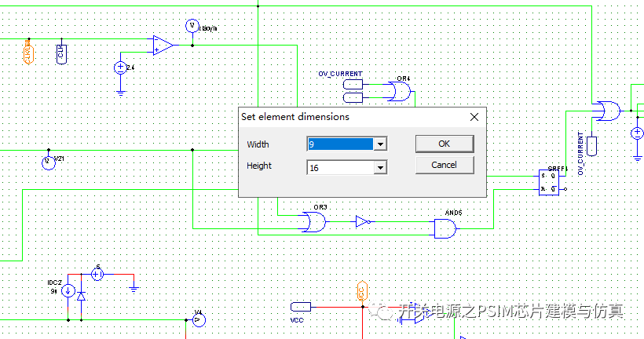644x339 pixels.
Task: Select the diode next to IDC2
Action: point(82,296)
